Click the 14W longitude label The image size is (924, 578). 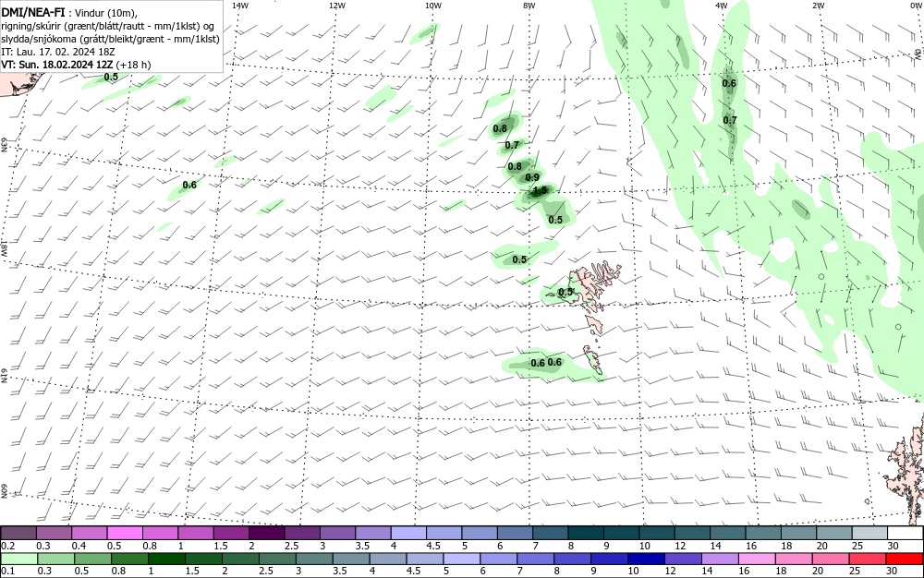tap(240, 6)
